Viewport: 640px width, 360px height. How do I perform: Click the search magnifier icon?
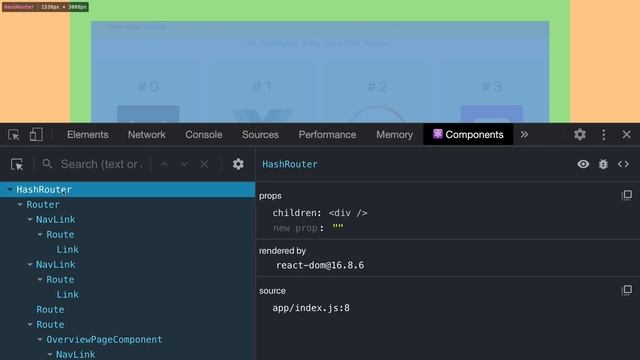point(47,164)
